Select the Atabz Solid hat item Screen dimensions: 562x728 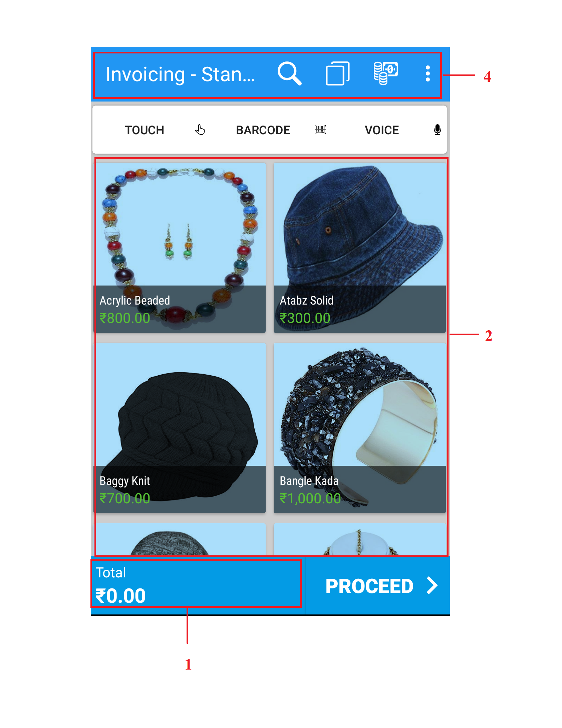coord(359,248)
